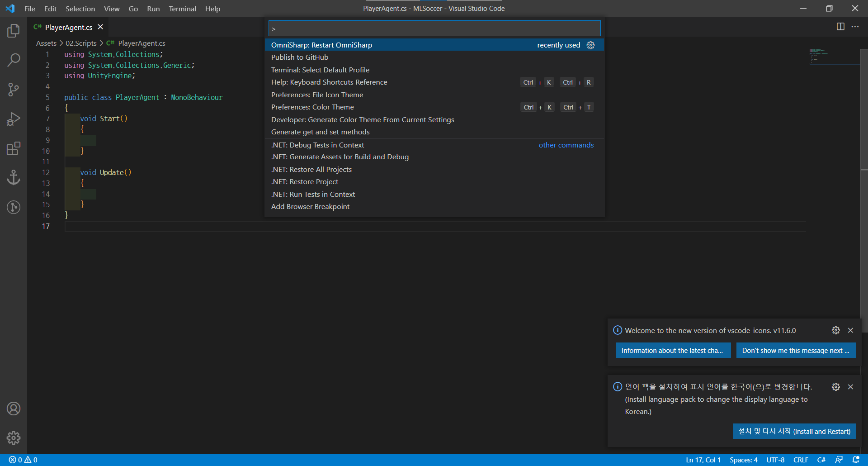868x466 pixels.
Task: Open gear on vscode-icons notification
Action: point(836,330)
